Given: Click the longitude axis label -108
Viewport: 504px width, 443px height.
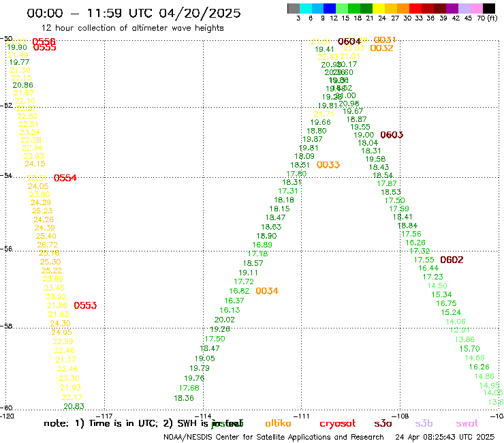Looking at the screenshot, I should 400,416.
